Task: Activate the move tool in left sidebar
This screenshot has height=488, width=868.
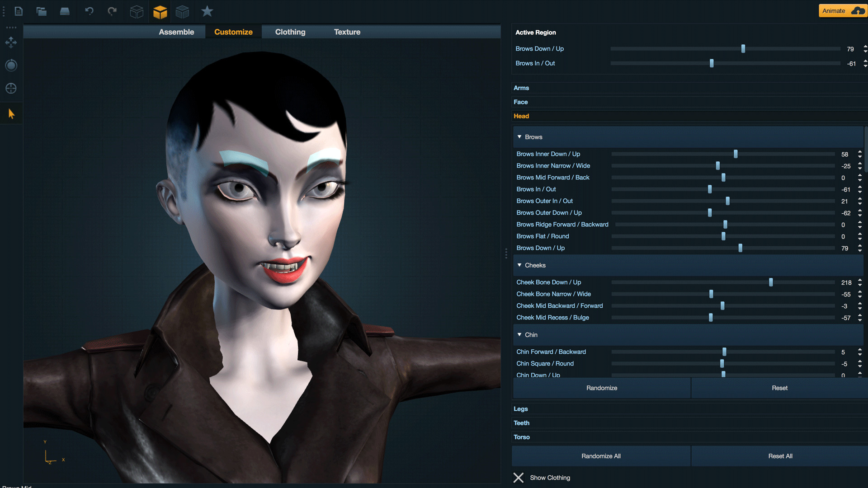Action: point(11,42)
